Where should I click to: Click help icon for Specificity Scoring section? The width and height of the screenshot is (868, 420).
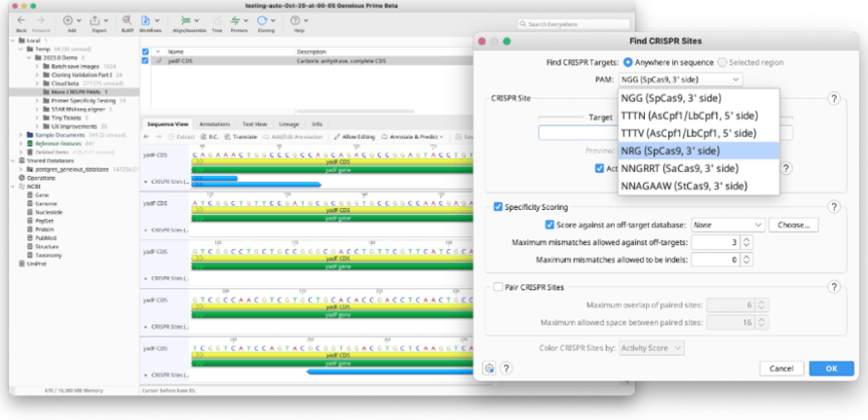point(833,207)
